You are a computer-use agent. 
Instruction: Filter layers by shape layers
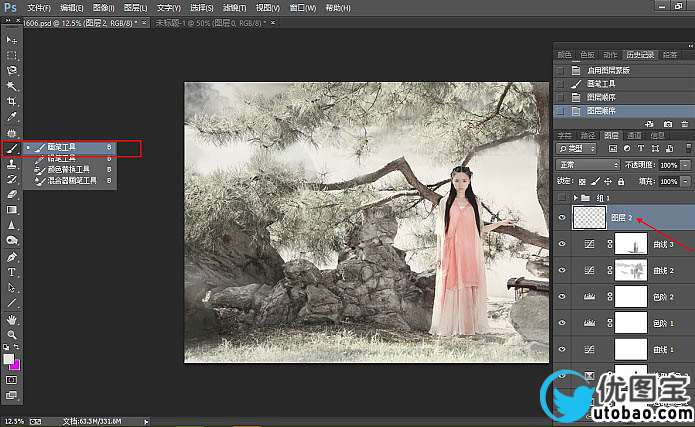tap(655, 149)
